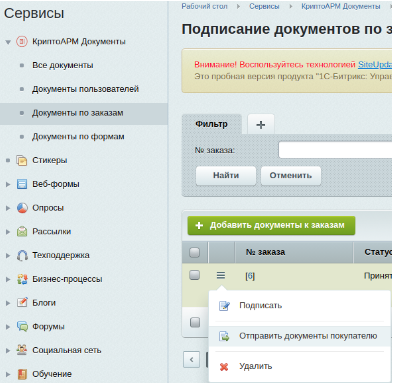
Task: Select the Фильтр tab
Action: 211,124
